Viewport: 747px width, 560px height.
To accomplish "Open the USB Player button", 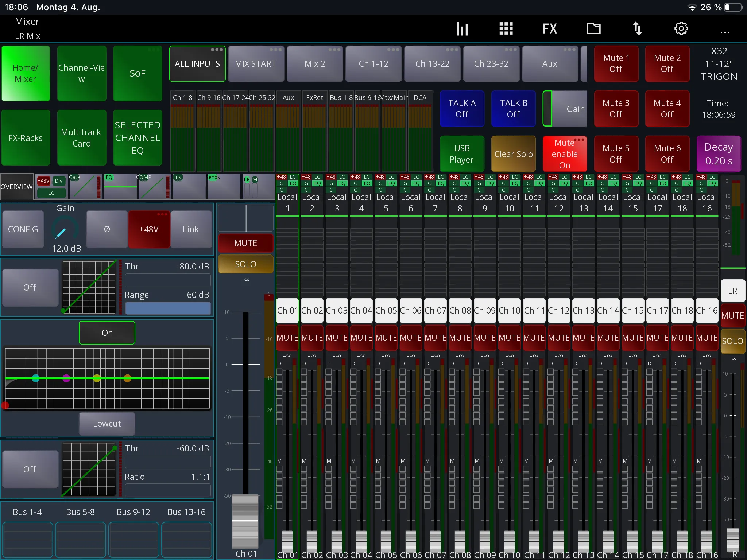I will point(462,153).
